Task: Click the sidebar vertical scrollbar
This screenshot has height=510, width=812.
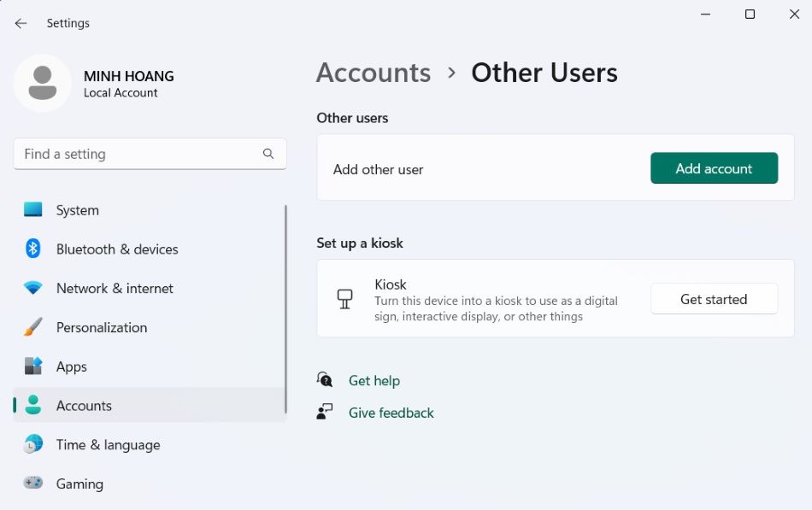Action: [285, 309]
